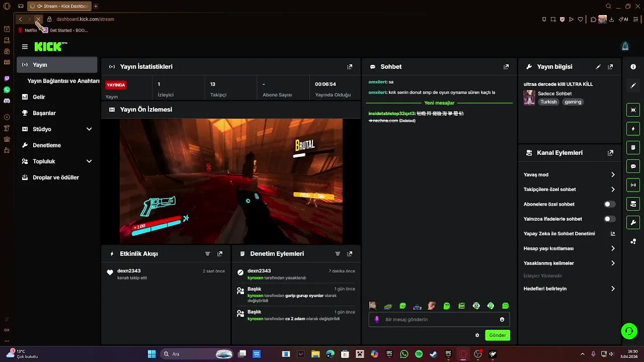Open chat settings gear icon
Screen dimensions: 644x362
[477, 335]
